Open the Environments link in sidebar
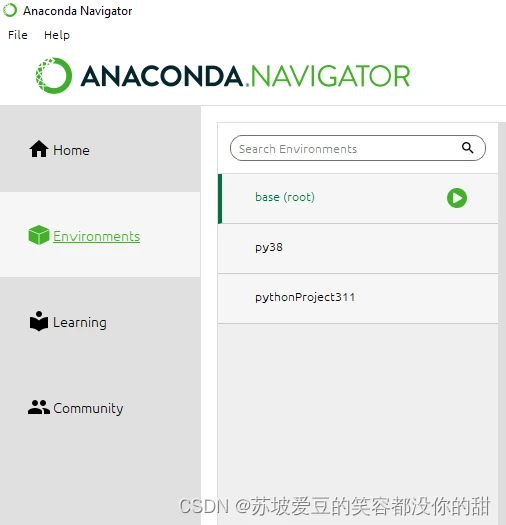Screen dimensions: 506x525 coord(96,236)
